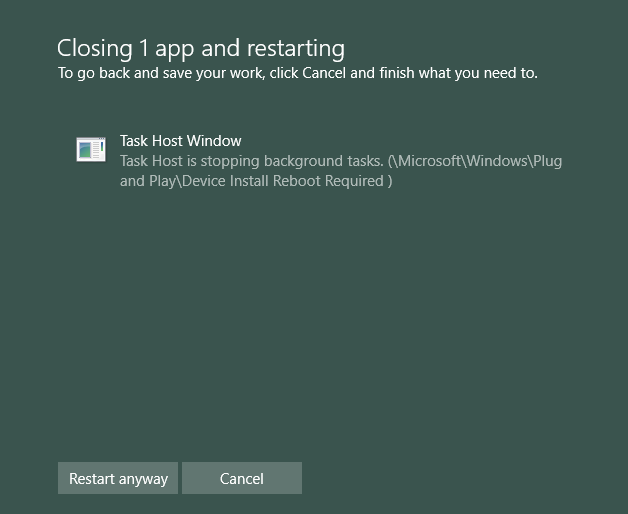Click the word Cancel in the instruction sentence
The width and height of the screenshot is (628, 514).
tap(324, 73)
